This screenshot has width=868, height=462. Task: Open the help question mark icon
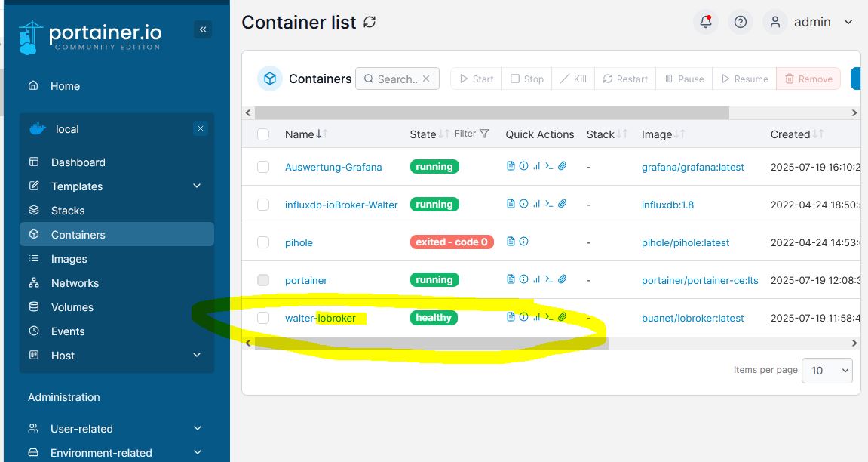[740, 22]
